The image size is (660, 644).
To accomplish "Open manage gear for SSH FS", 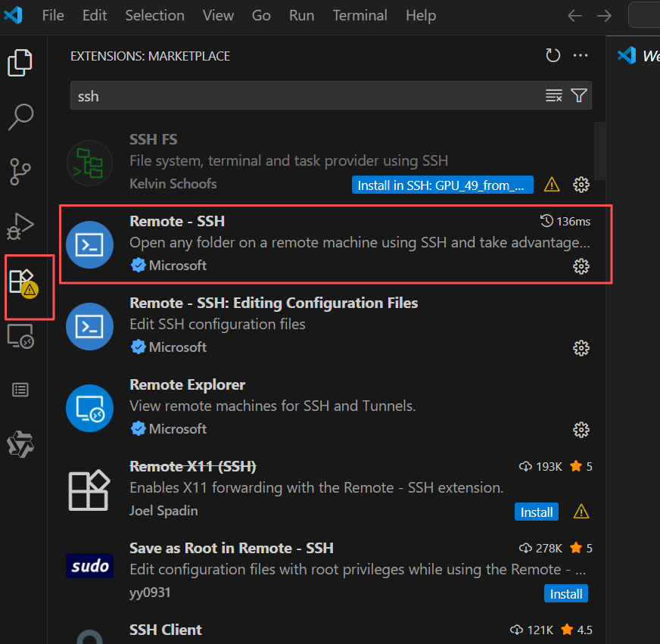I will [581, 185].
